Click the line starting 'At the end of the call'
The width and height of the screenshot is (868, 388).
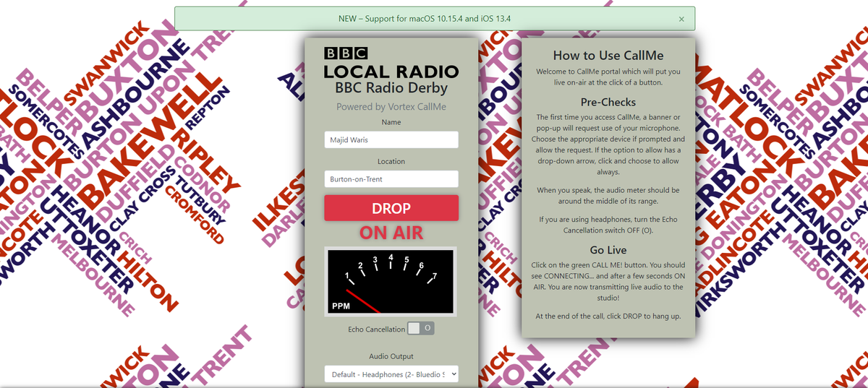[x=608, y=316]
